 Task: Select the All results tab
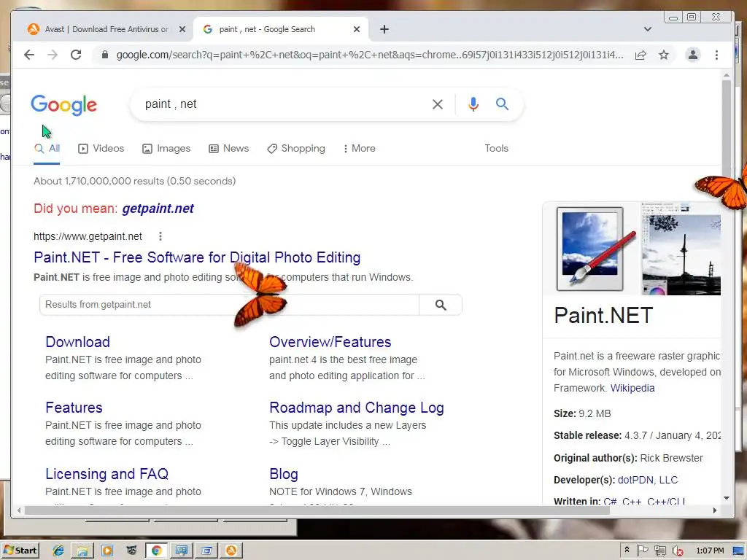click(x=47, y=149)
